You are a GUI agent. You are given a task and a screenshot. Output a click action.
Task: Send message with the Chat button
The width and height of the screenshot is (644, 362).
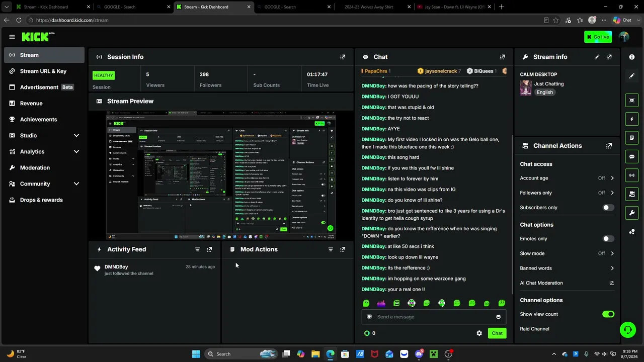[x=497, y=333]
